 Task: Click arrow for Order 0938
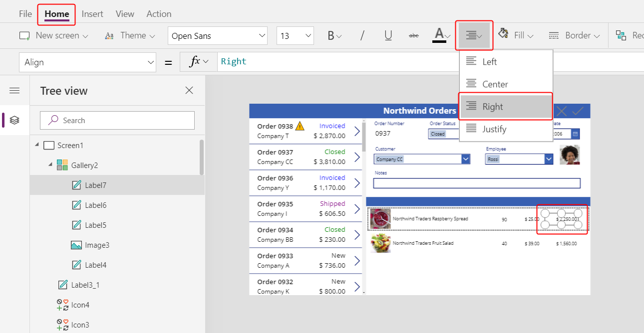pyautogui.click(x=356, y=131)
